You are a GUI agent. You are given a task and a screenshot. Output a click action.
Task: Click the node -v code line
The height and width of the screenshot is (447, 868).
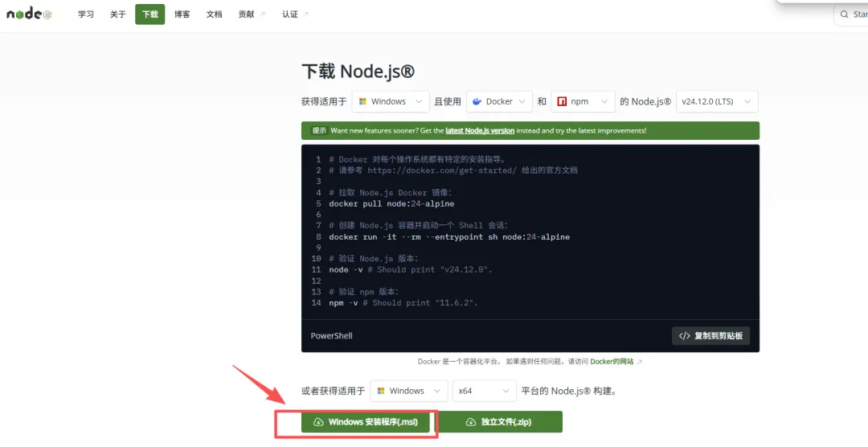[410, 270]
